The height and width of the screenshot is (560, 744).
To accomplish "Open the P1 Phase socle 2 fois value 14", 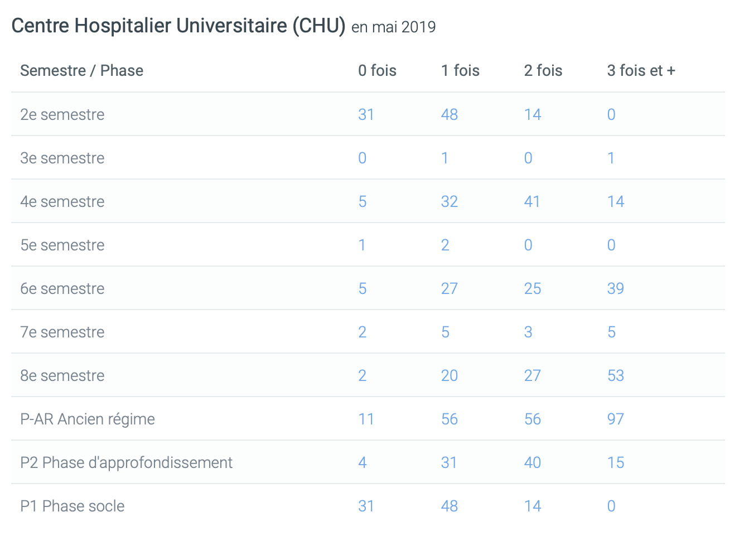I will pyautogui.click(x=532, y=506).
